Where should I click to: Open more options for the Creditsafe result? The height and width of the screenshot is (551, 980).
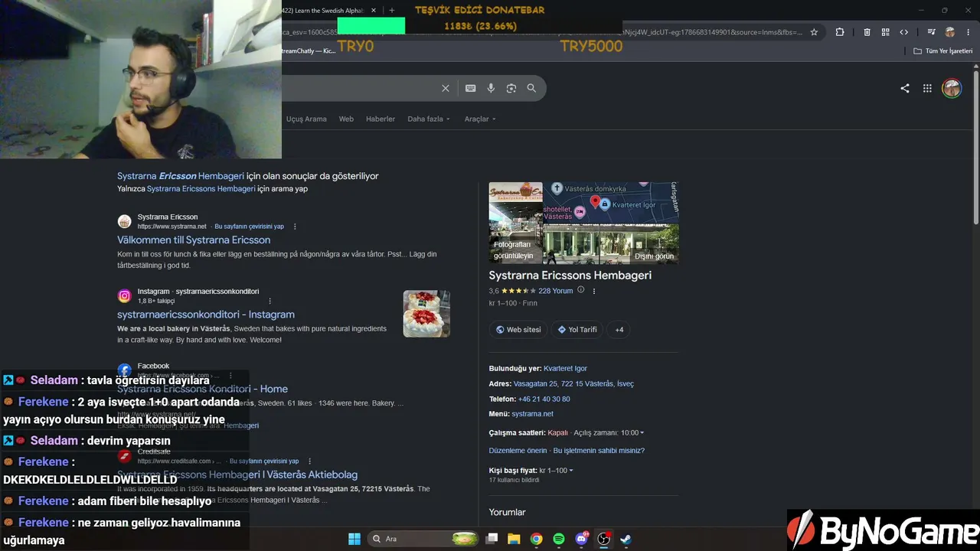[x=309, y=461]
